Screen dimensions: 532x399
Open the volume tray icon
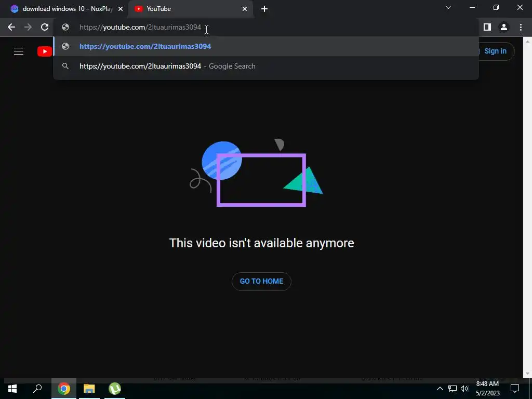tap(464, 389)
